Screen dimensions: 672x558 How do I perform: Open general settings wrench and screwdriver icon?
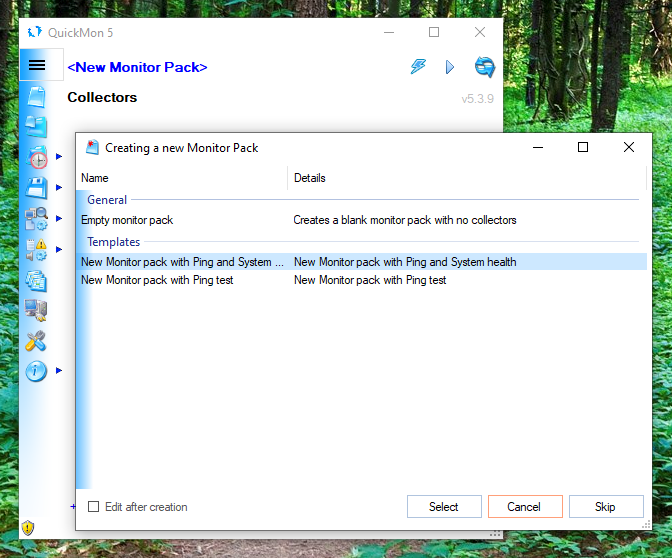(x=36, y=341)
